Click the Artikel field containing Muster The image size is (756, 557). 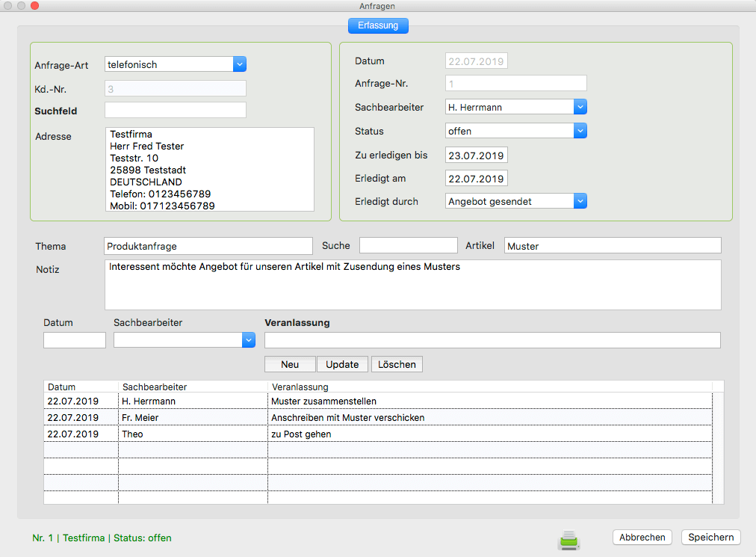(x=613, y=245)
